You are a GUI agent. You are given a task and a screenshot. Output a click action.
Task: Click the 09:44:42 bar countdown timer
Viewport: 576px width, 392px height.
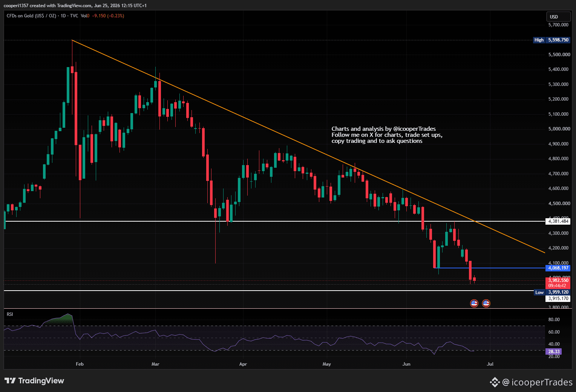558,286
